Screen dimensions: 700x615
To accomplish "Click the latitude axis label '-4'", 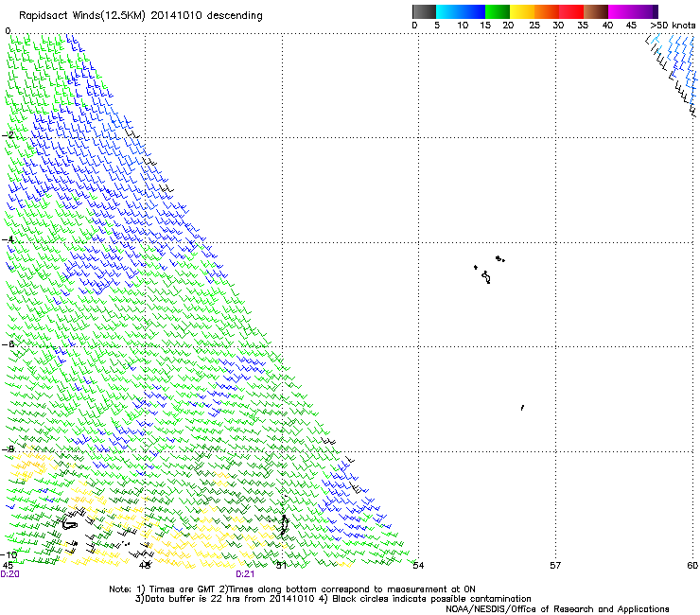I will pyautogui.click(x=8, y=239).
